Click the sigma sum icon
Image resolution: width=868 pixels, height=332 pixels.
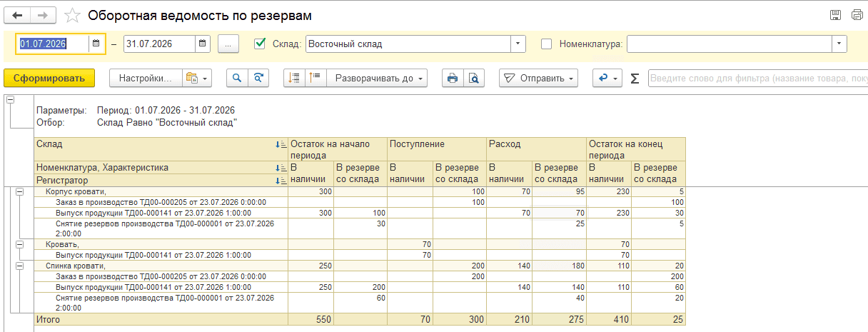(x=635, y=79)
